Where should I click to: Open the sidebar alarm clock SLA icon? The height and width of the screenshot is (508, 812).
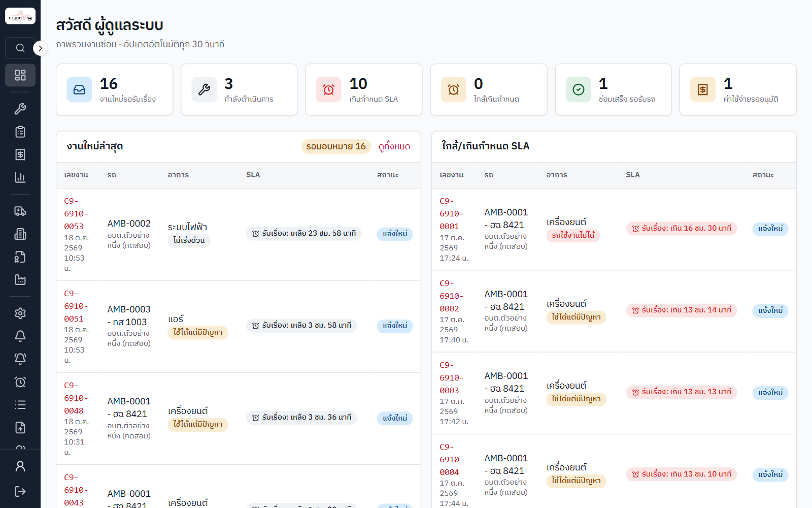[x=20, y=382]
